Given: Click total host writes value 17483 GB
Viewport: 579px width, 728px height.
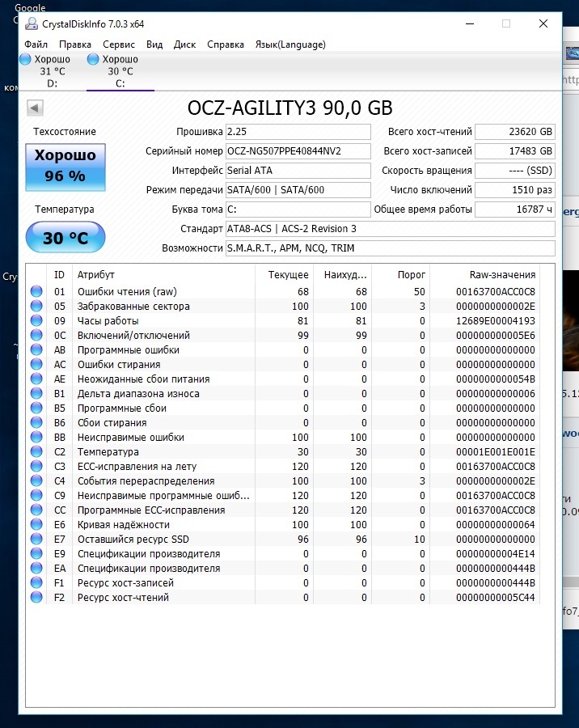Looking at the screenshot, I should pyautogui.click(x=515, y=151).
